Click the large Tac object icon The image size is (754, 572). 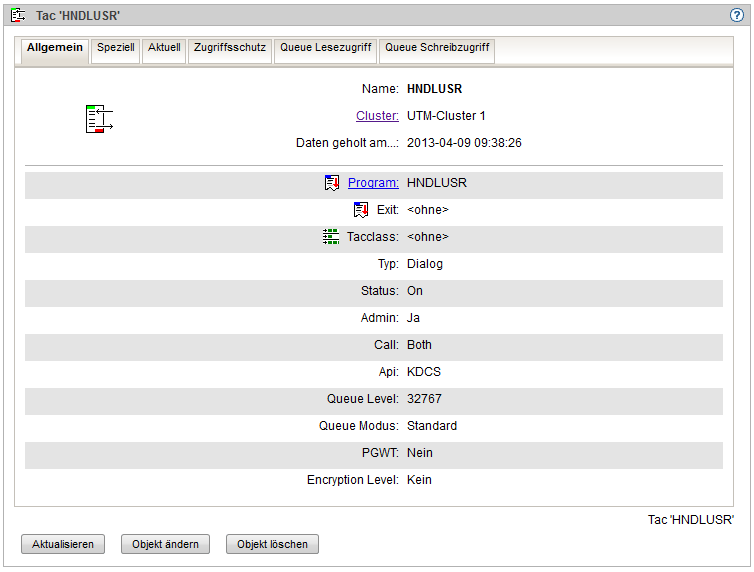tap(98, 118)
